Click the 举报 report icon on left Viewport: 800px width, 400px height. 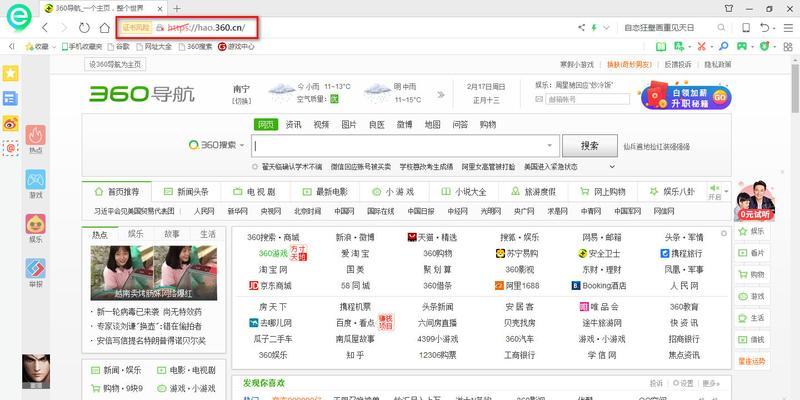[36, 268]
